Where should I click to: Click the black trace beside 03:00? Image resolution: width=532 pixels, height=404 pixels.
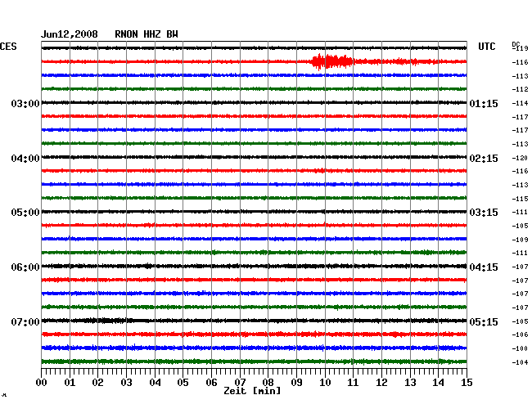(254, 102)
